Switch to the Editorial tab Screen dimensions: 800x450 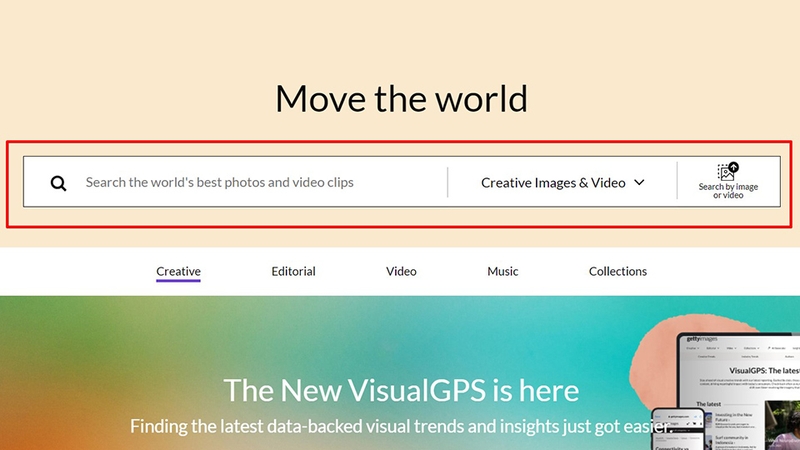(x=293, y=271)
